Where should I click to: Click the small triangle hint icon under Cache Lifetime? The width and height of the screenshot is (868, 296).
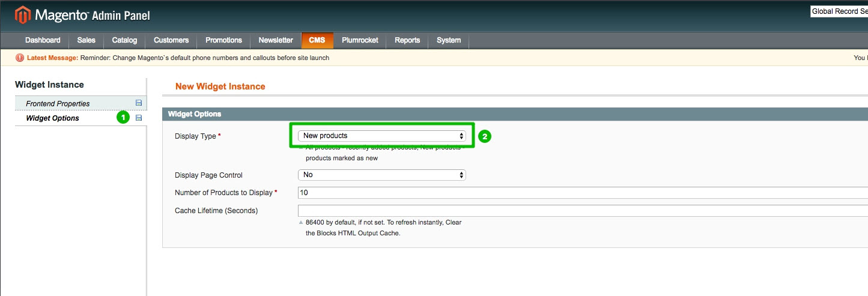(301, 222)
